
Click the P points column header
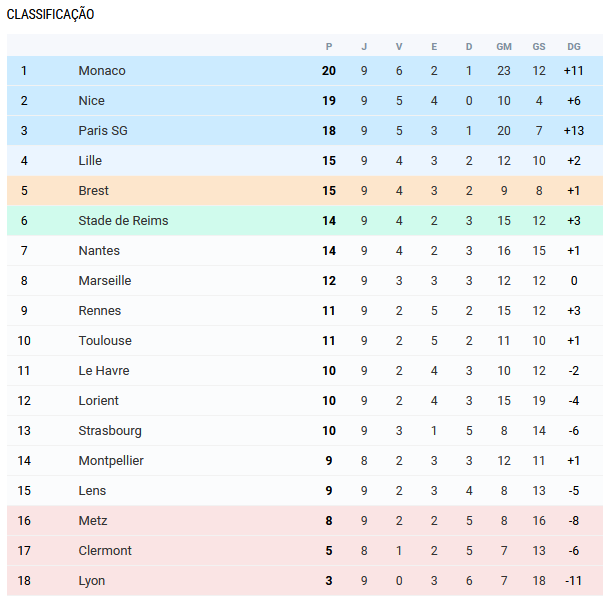coord(329,47)
